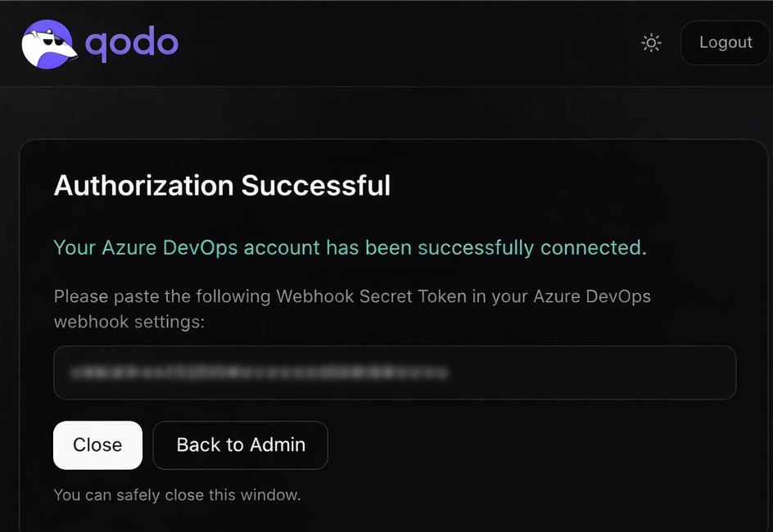Click the qodo badger mascot logo
The width and height of the screenshot is (773, 532).
tap(49, 43)
